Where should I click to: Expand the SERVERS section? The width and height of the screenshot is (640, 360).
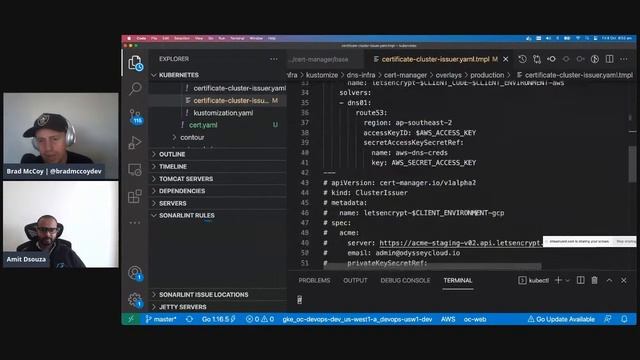pos(218,203)
